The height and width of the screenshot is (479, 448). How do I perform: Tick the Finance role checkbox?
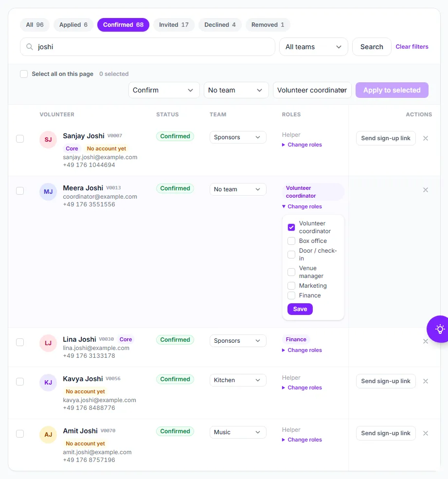click(291, 295)
